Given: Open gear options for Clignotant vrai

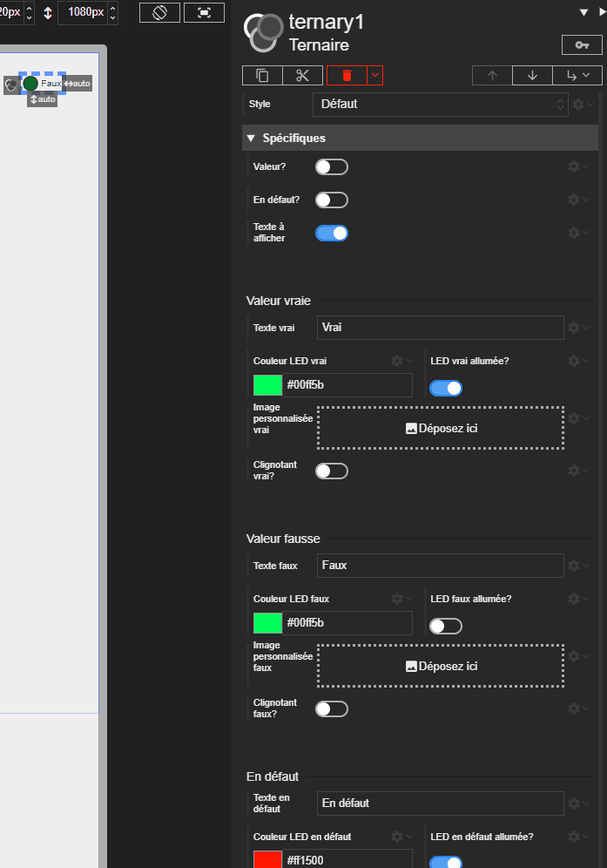Looking at the screenshot, I should point(579,471).
